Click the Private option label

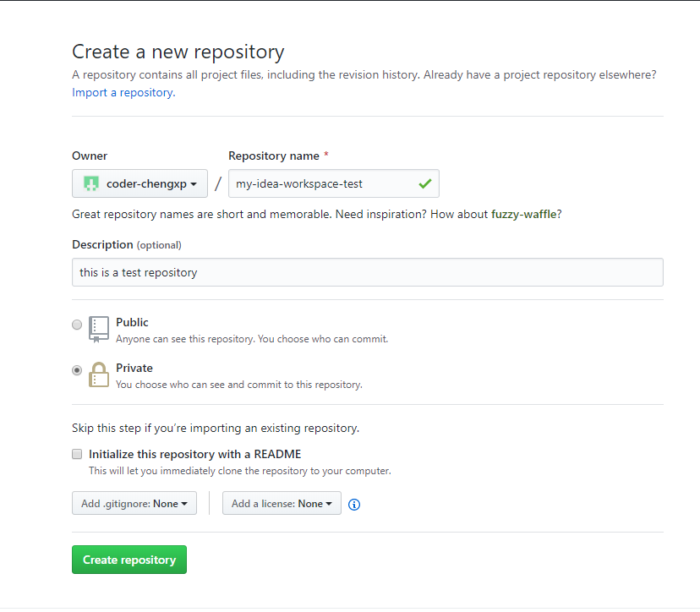134,368
